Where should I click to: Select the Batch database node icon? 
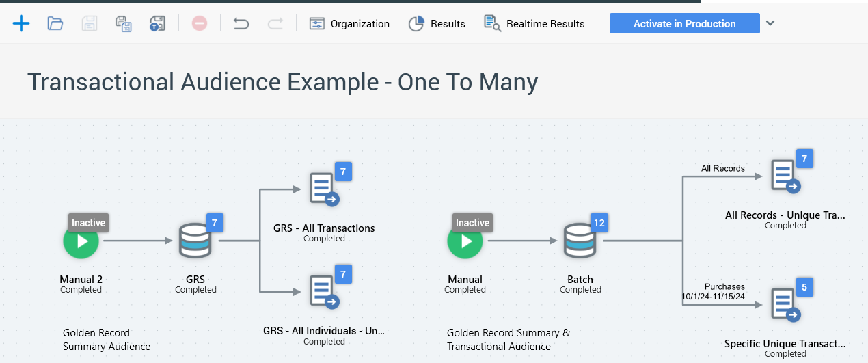click(580, 241)
